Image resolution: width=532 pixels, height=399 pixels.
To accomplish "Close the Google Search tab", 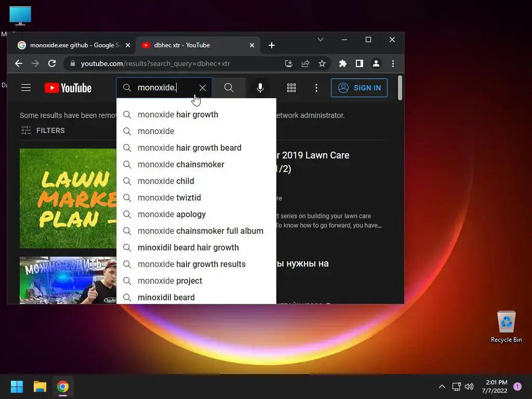I will [128, 45].
